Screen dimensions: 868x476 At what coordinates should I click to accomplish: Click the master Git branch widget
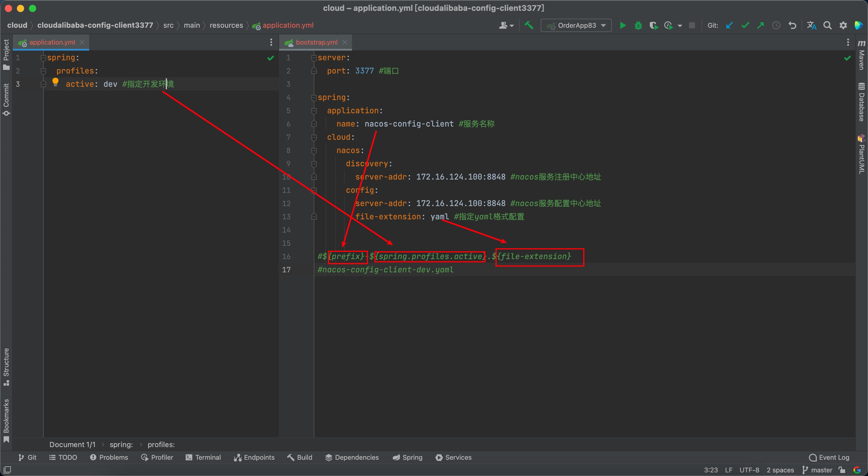817,470
